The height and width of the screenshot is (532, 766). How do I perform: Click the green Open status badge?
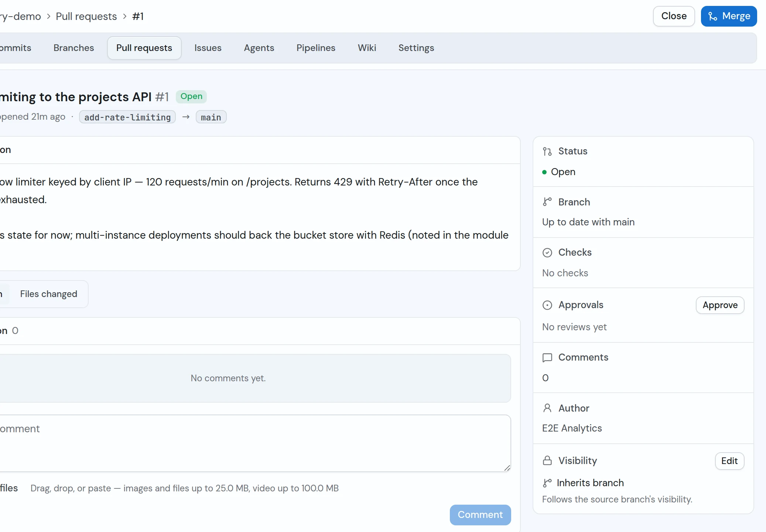point(191,96)
